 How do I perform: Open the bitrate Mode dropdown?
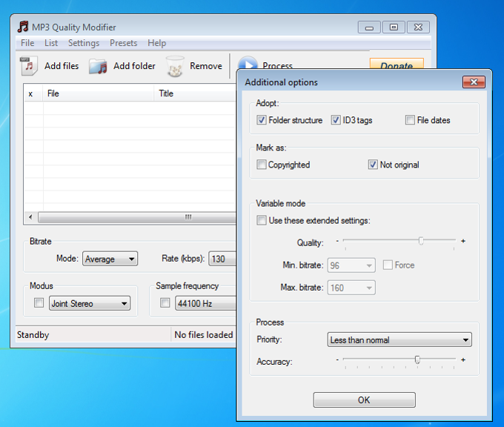click(x=110, y=259)
